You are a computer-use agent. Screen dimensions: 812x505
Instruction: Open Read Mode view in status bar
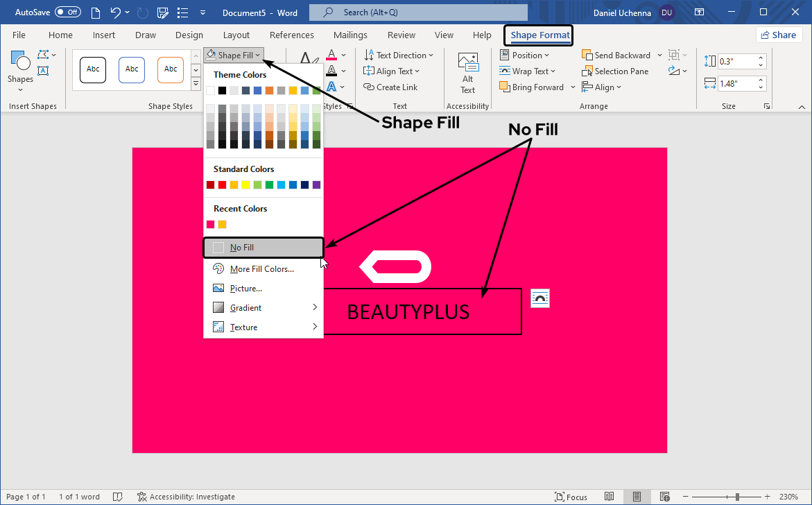click(x=609, y=497)
